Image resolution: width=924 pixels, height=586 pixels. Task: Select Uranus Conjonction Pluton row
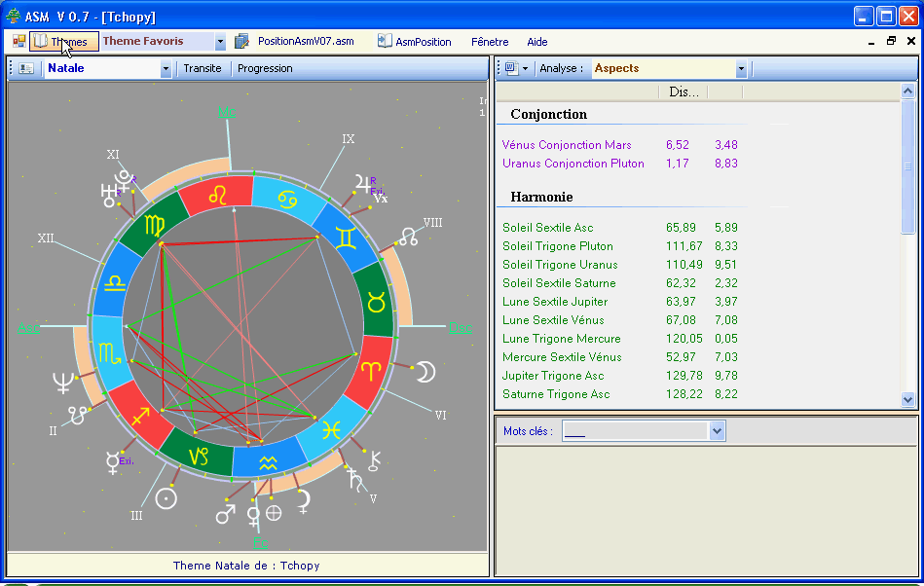click(619, 164)
